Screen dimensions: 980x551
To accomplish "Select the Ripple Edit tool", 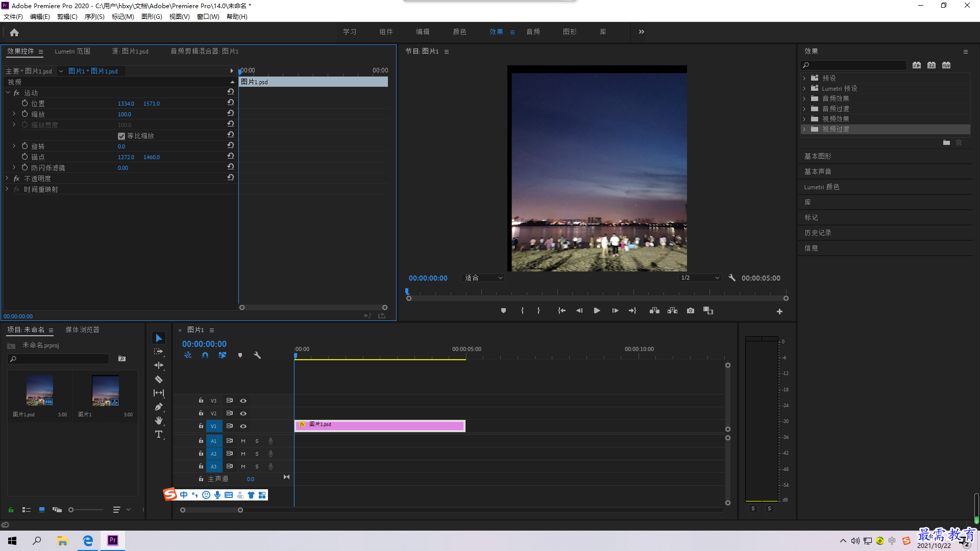I will [x=159, y=365].
